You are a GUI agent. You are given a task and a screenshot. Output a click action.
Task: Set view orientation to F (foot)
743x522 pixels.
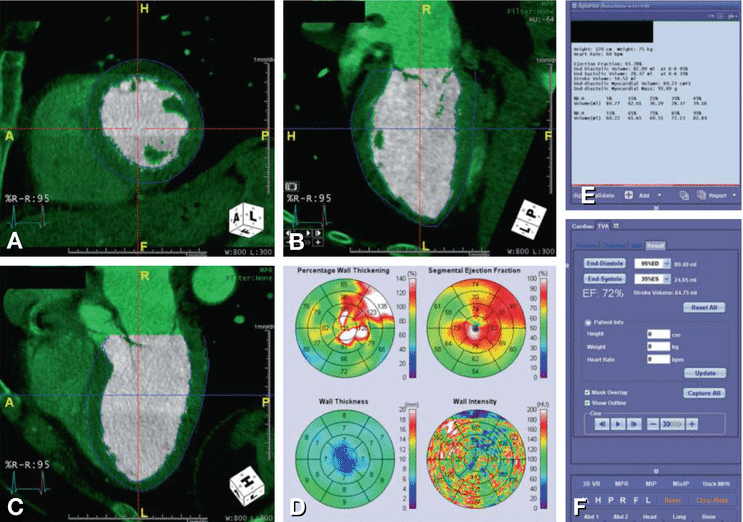636,500
